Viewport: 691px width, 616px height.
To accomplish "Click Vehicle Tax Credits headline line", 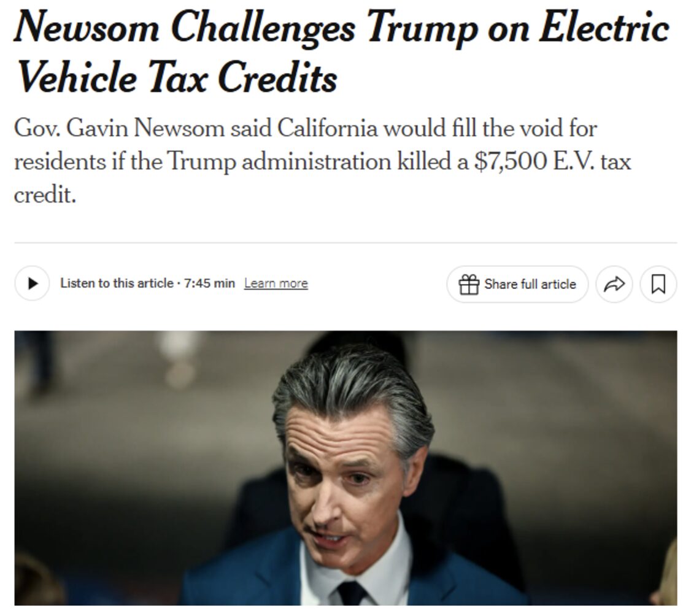I will click(x=177, y=77).
